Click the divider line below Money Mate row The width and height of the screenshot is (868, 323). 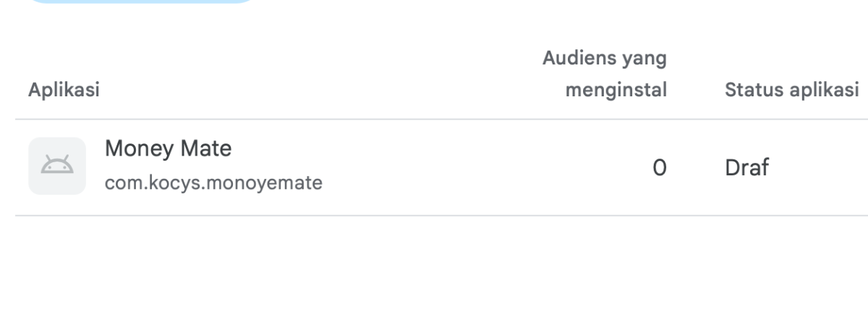(x=441, y=215)
